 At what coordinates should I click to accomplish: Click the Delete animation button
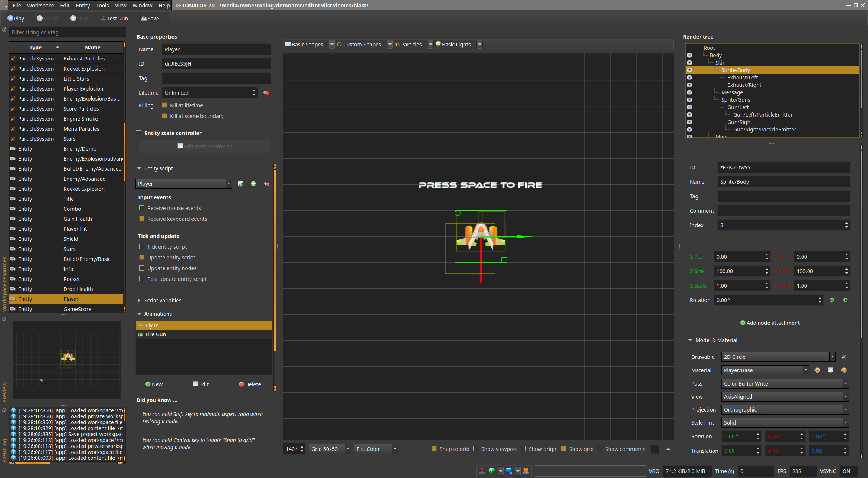pos(250,384)
